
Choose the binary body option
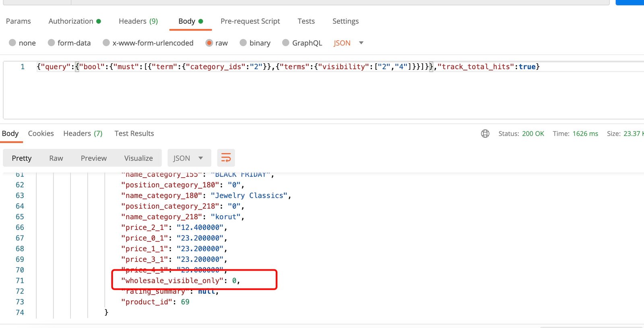[x=243, y=43]
